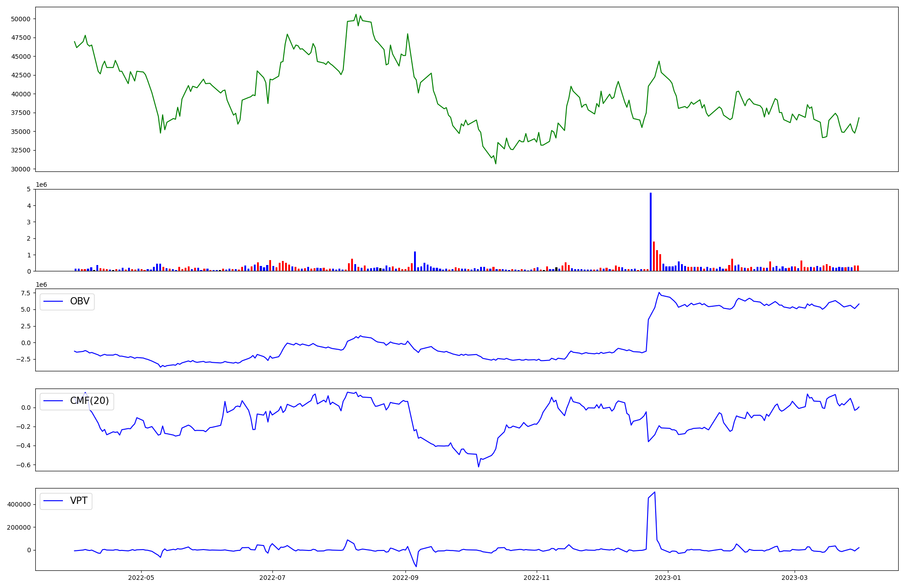
Task: Click the CMF(20) legend label
Action: pos(89,401)
